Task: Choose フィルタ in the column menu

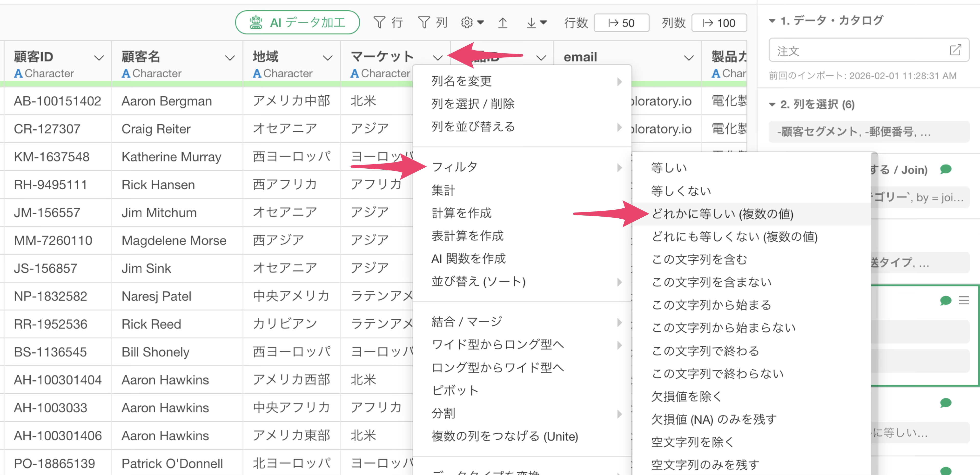Action: [455, 167]
